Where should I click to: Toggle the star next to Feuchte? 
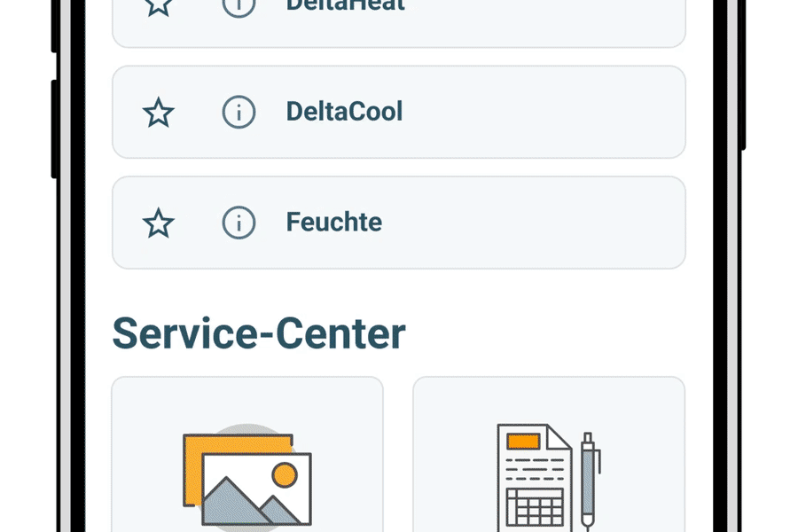159,223
